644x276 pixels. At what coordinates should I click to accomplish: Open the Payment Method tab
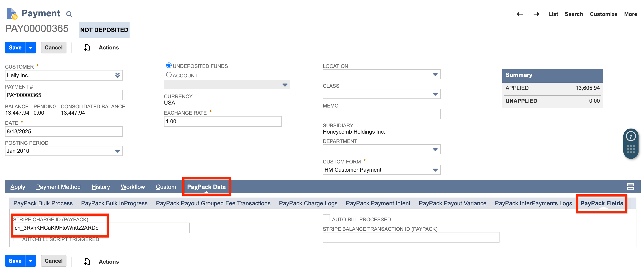click(58, 187)
